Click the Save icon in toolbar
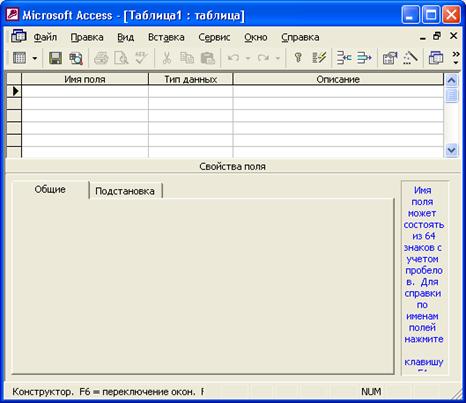 (x=55, y=58)
